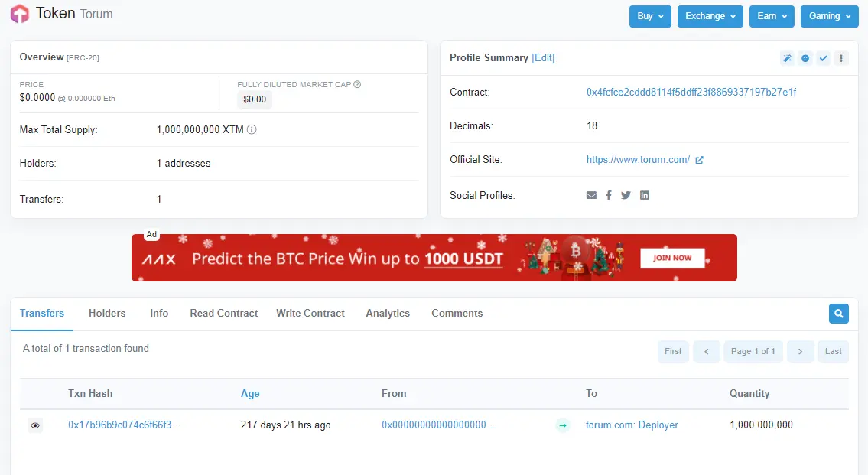The image size is (868, 475).
Task: Open the torum.com: Deployer address
Action: tap(632, 425)
